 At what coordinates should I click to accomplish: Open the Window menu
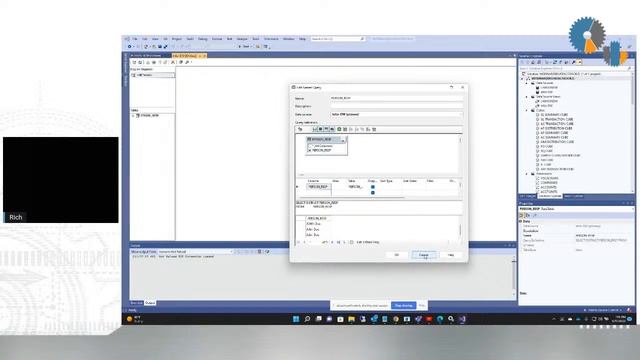[x=289, y=39]
